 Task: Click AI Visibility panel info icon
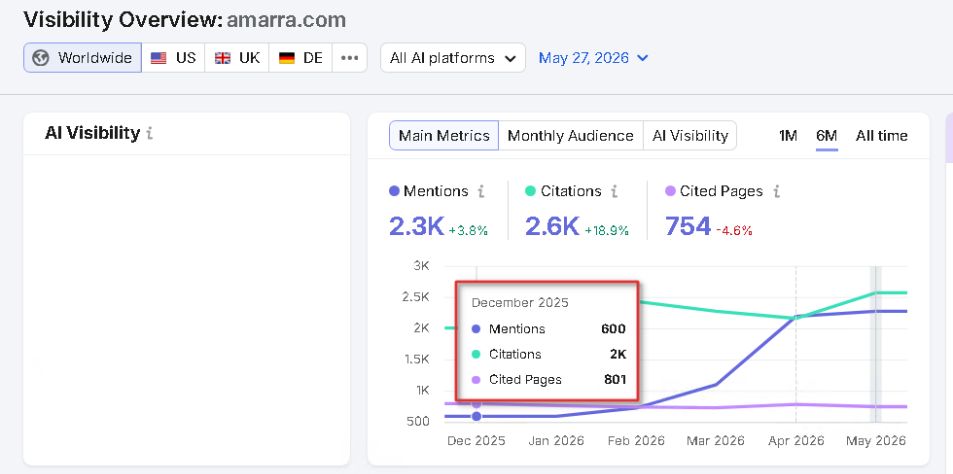150,133
